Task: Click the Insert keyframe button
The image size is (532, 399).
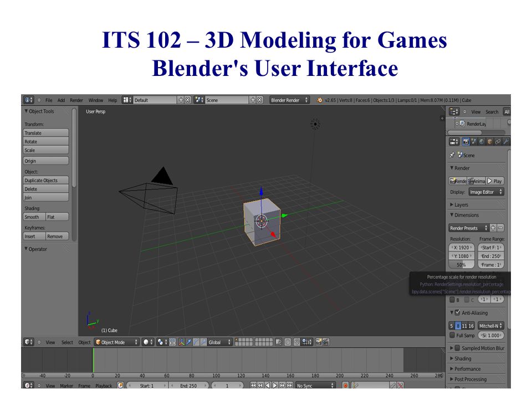Action: click(x=34, y=236)
